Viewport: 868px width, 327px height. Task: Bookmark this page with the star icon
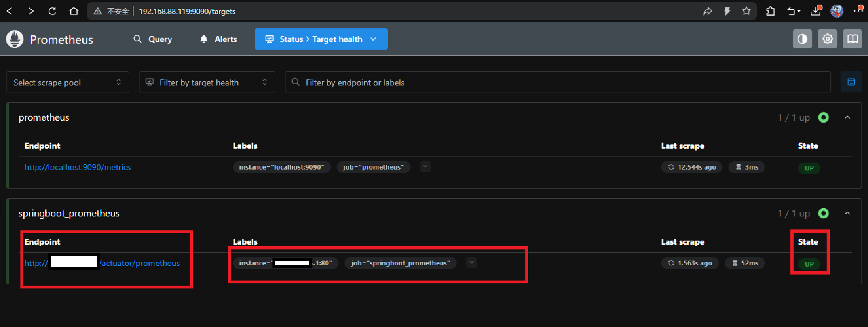(746, 11)
